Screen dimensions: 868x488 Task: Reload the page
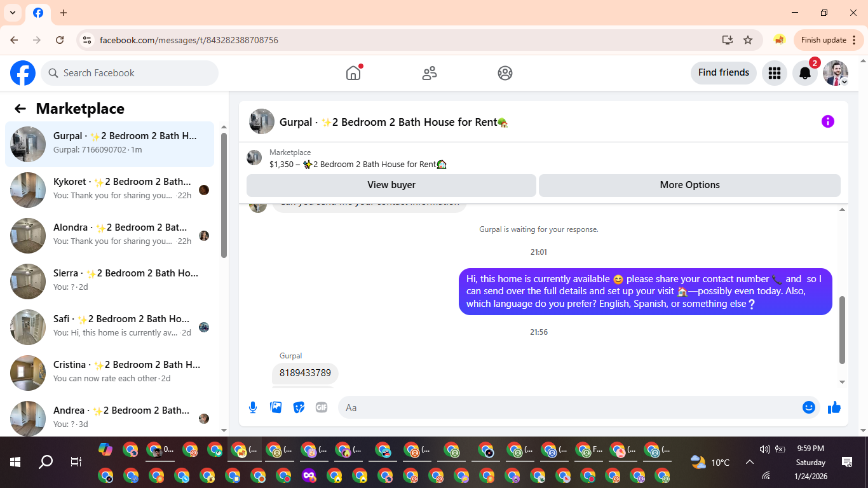[x=60, y=40]
